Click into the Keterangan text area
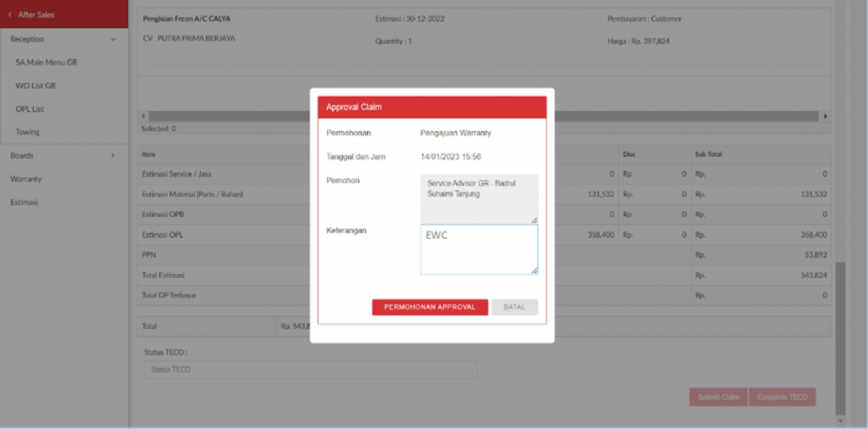 pos(479,249)
